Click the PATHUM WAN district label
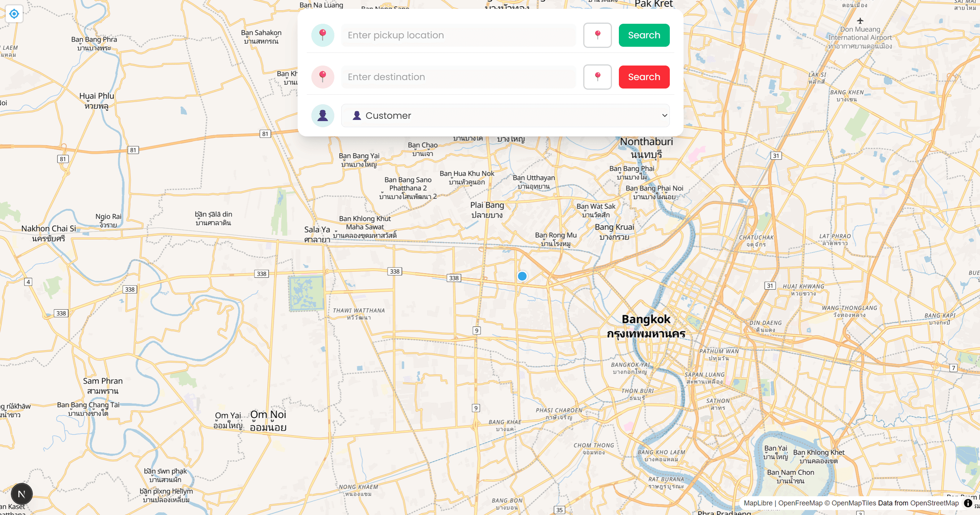The image size is (980, 515). point(719,354)
